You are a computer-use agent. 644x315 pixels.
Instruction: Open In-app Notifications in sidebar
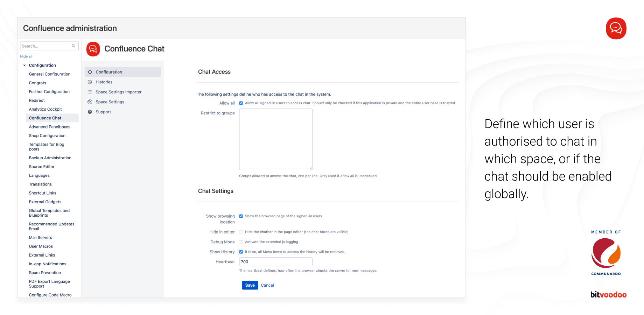[48, 264]
